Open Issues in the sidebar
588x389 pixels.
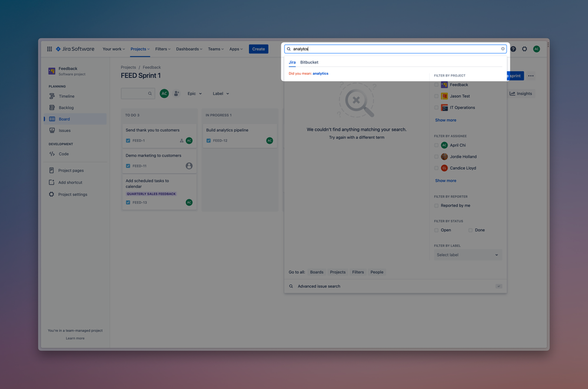pyautogui.click(x=75, y=131)
